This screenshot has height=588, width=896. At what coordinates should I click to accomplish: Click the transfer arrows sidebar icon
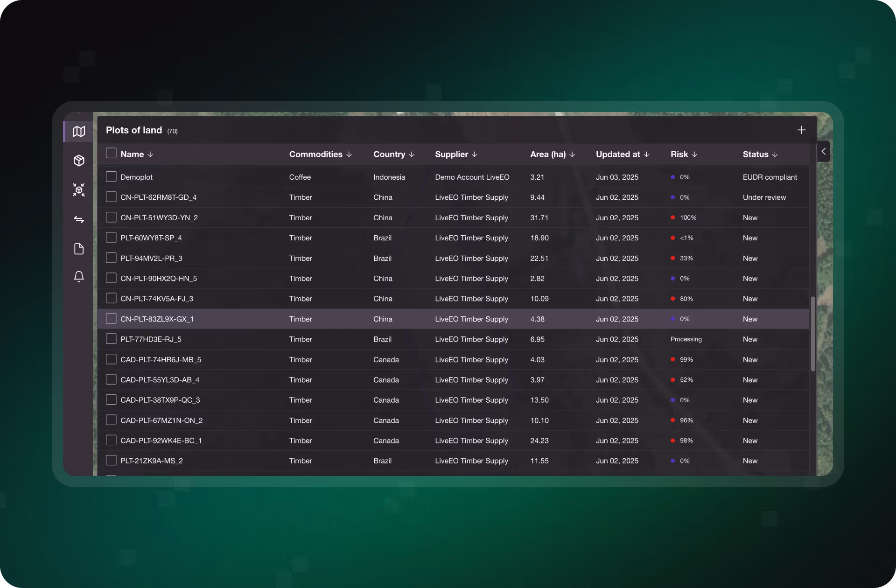79,219
